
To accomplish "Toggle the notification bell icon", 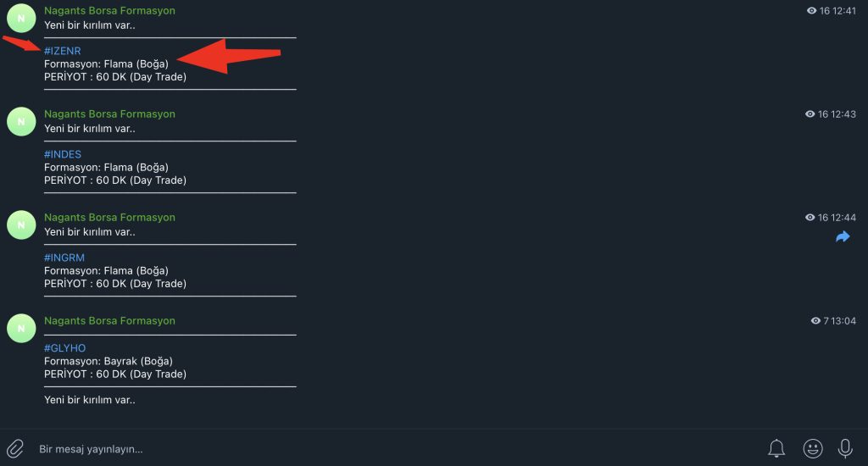I will [x=776, y=448].
